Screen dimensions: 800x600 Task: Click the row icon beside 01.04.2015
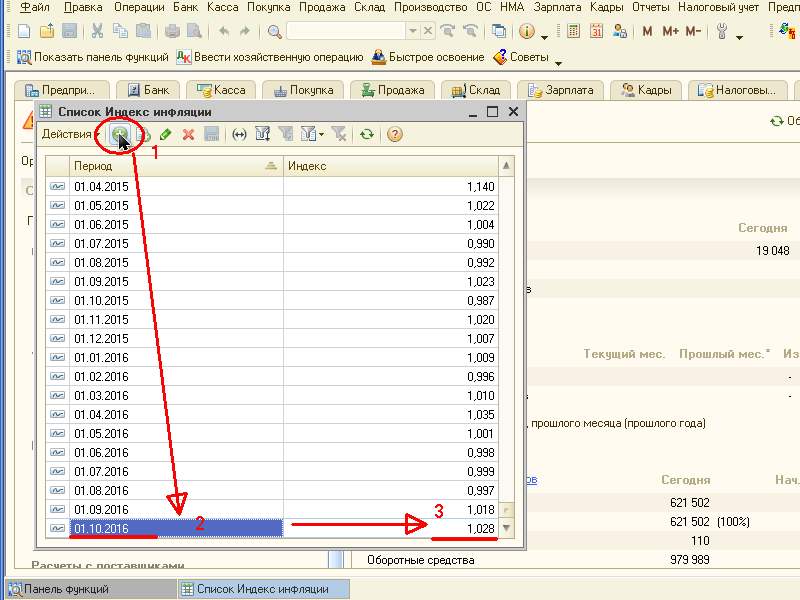(57, 186)
